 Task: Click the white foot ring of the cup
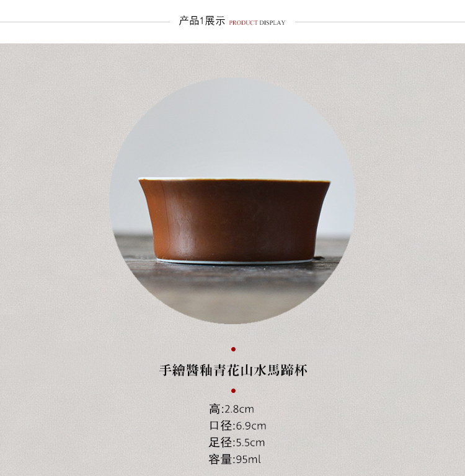tap(234, 262)
